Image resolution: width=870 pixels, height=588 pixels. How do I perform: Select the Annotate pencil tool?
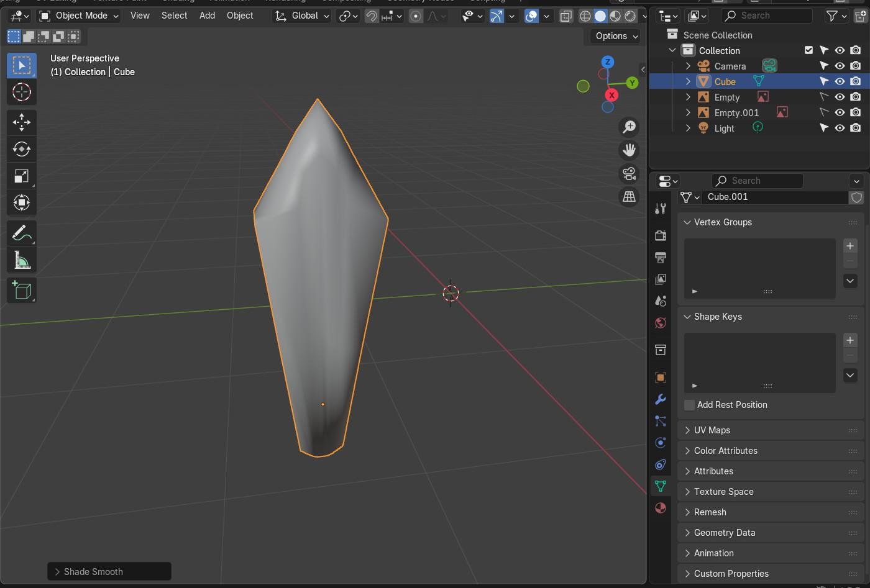click(x=21, y=233)
